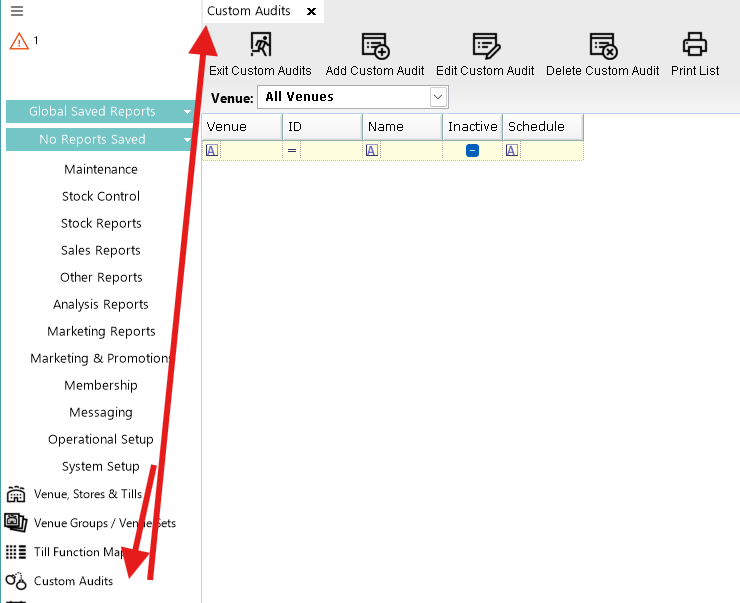
Task: Click the Add Custom Audit icon
Action: click(375, 45)
